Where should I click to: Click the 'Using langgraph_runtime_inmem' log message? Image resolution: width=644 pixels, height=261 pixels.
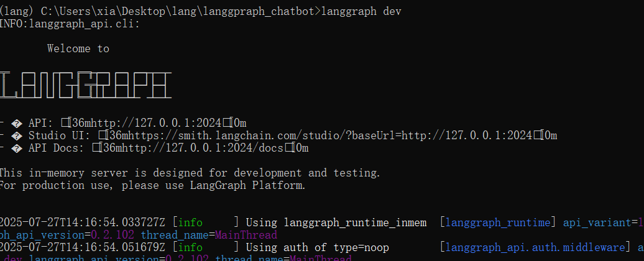336,222
